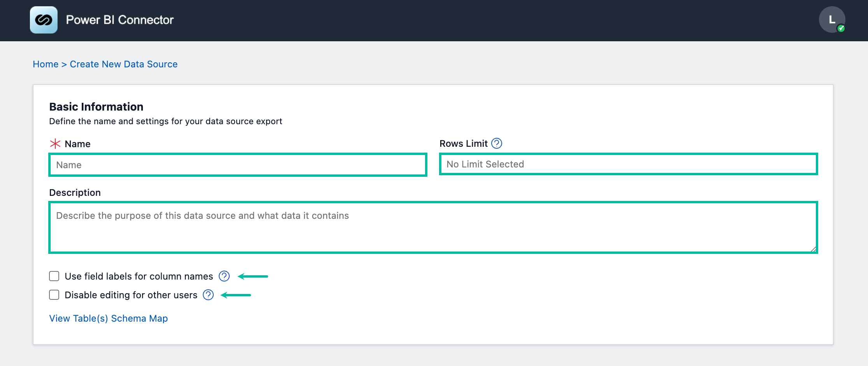Image resolution: width=868 pixels, height=366 pixels.
Task: Click inside the Description text area
Action: 433,227
